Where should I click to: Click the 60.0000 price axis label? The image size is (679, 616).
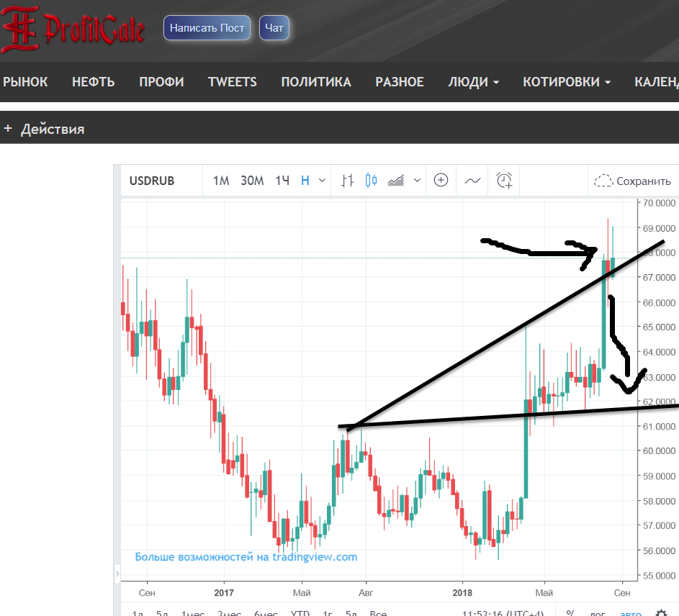[x=659, y=450]
